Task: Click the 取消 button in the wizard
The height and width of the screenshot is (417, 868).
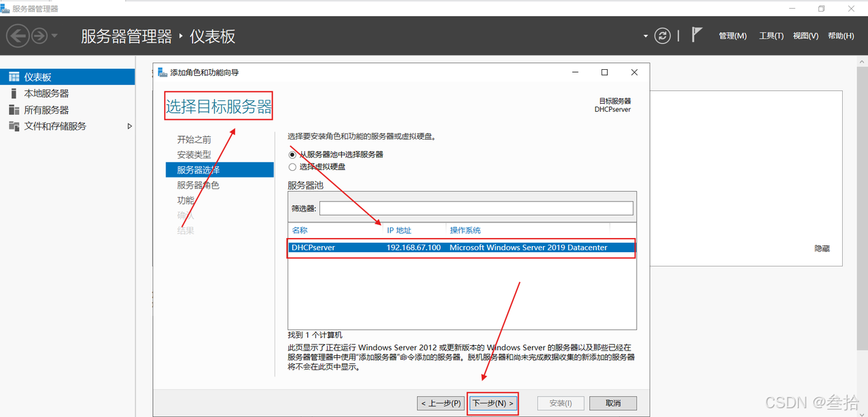Action: [613, 403]
